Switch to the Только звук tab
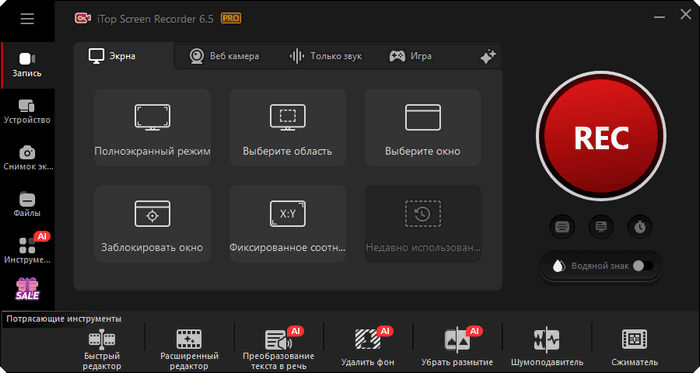Image resolution: width=700 pixels, height=373 pixels. pyautogui.click(x=325, y=56)
